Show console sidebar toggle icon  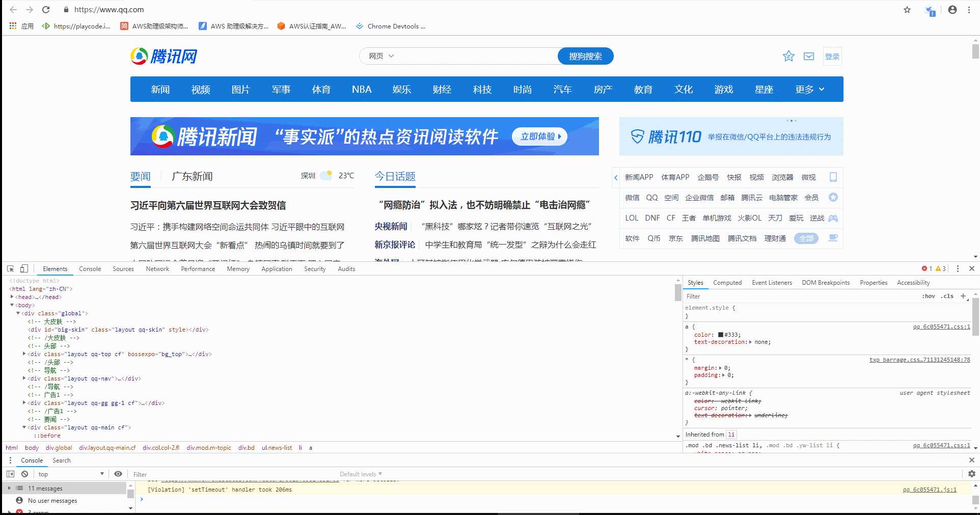click(10, 474)
